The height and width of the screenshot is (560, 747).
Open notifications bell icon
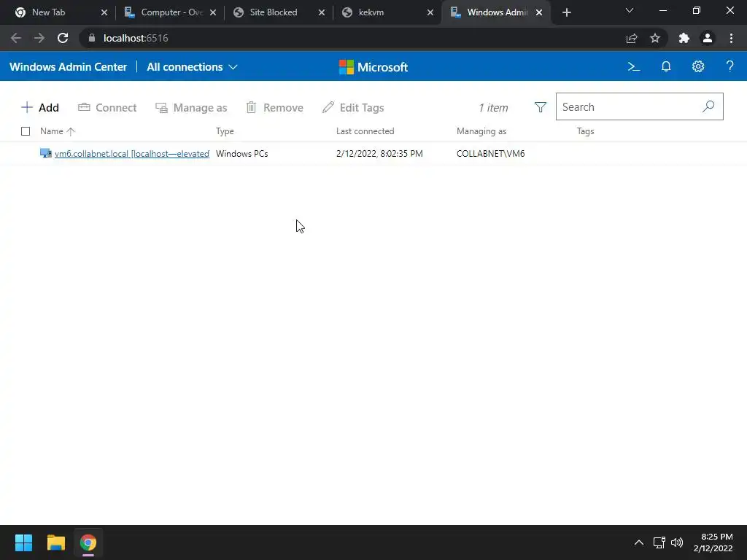click(666, 66)
